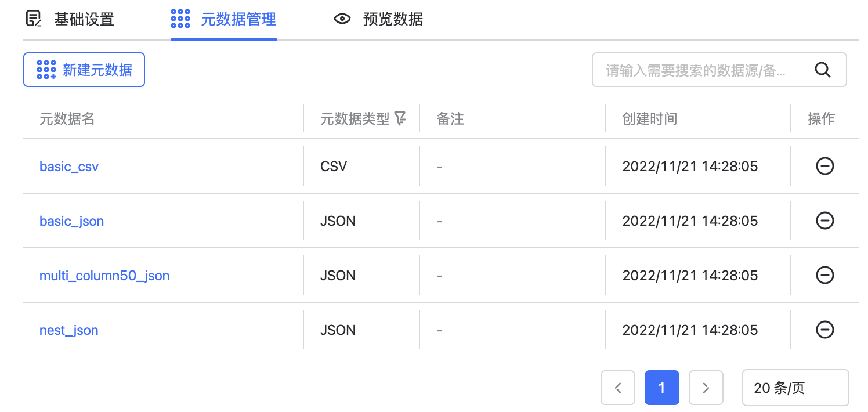Go to the previous page arrow
868x412 pixels.
618,388
